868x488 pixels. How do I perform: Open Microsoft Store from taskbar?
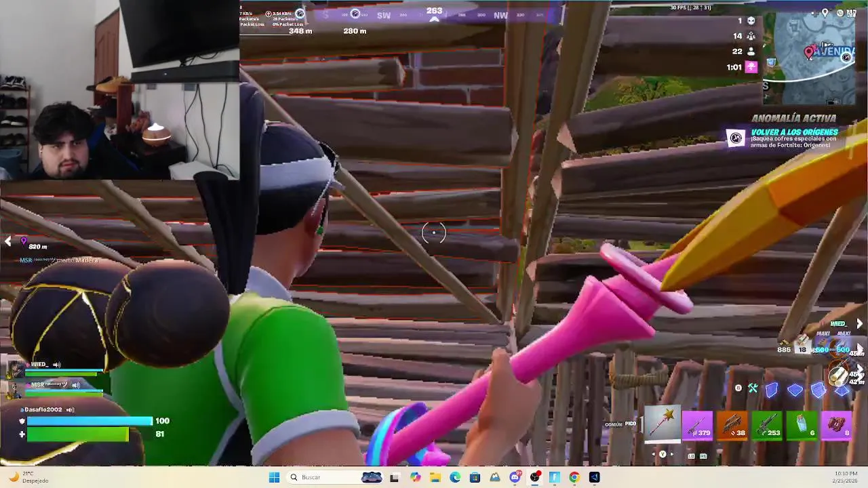pyautogui.click(x=475, y=477)
